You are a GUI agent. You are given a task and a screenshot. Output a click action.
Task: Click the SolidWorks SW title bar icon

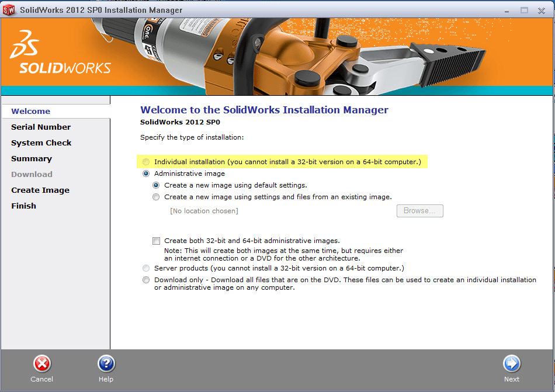point(9,11)
